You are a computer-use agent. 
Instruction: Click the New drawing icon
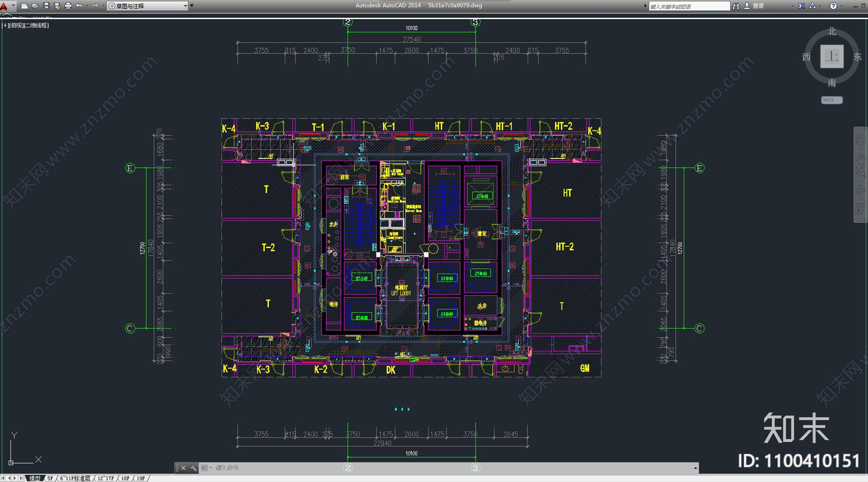24,6
